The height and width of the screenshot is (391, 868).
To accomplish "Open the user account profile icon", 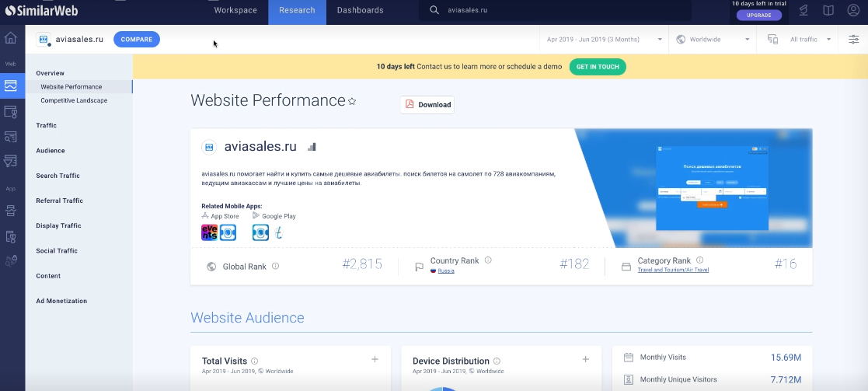I will coord(853,11).
